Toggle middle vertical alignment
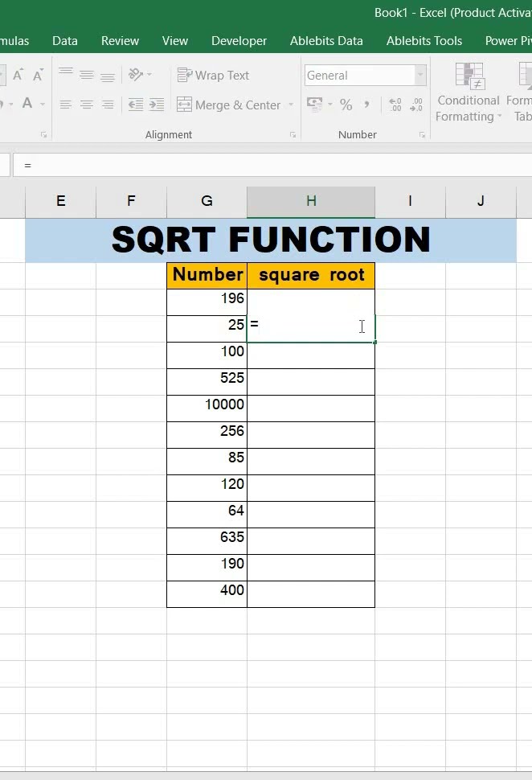532x780 pixels. pyautogui.click(x=86, y=75)
